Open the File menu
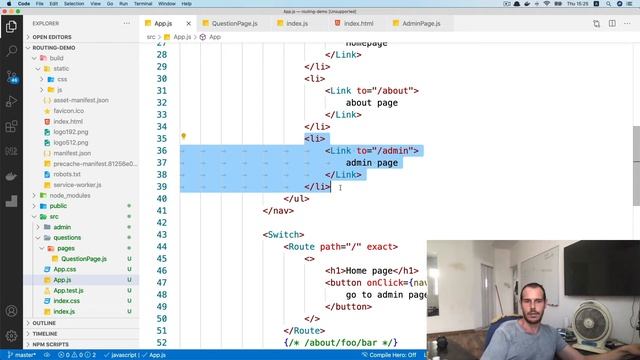 40,4
